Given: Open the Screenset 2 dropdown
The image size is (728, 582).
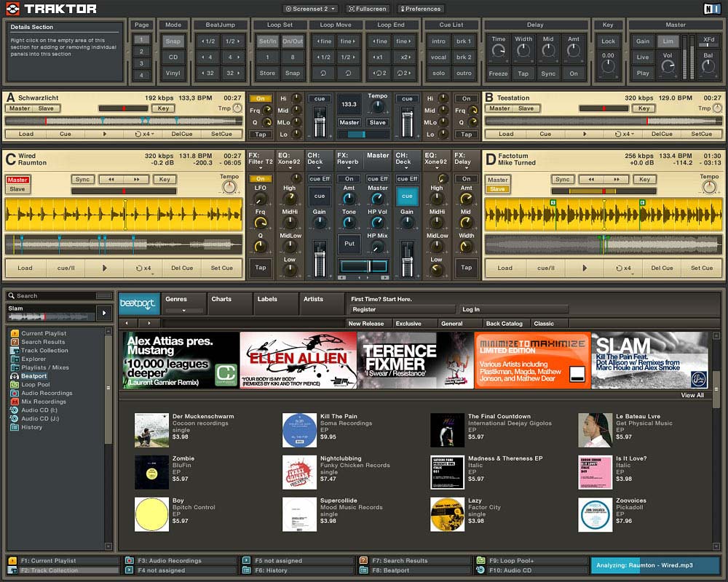Looking at the screenshot, I should [x=310, y=9].
